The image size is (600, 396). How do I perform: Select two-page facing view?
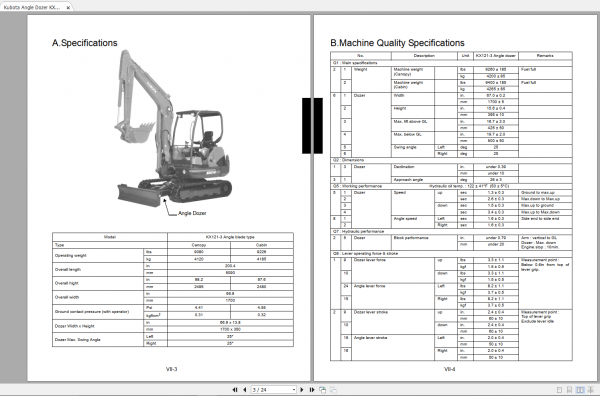point(580,390)
